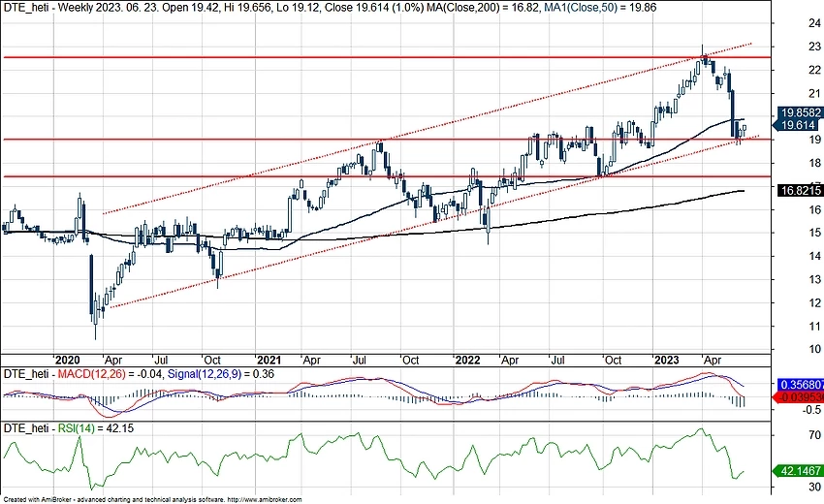Open the amibroker.com link in footer
This screenshot has height=504, width=824.
(x=265, y=500)
